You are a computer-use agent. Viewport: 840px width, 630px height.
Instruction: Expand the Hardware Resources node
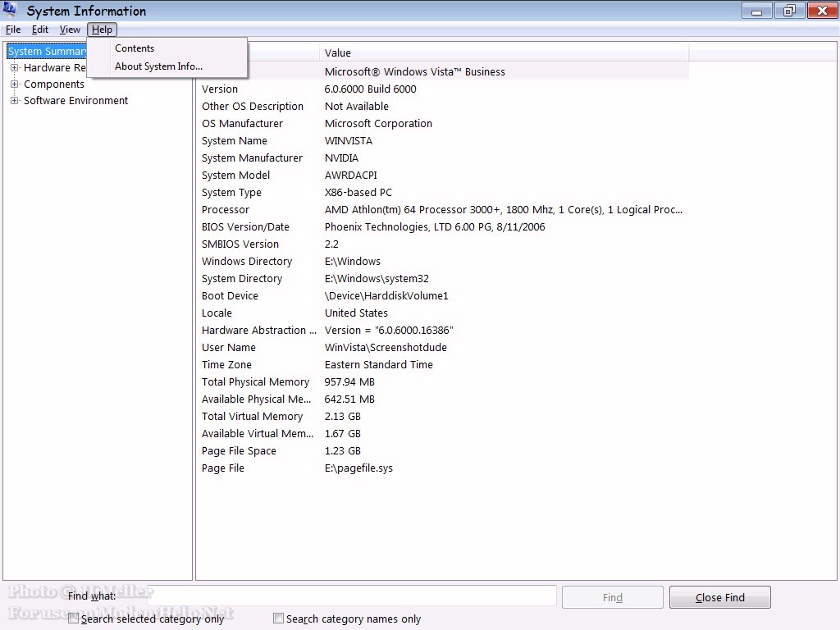[x=15, y=67]
